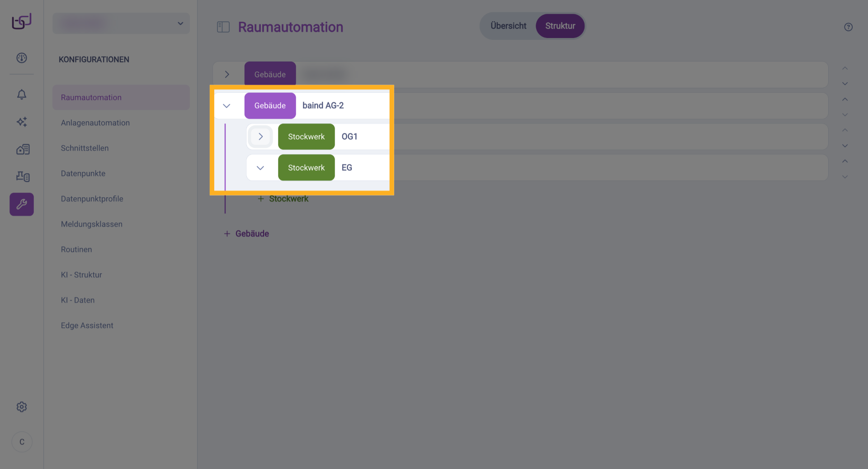The height and width of the screenshot is (469, 868).
Task: Open the notifications bell icon
Action: click(22, 95)
